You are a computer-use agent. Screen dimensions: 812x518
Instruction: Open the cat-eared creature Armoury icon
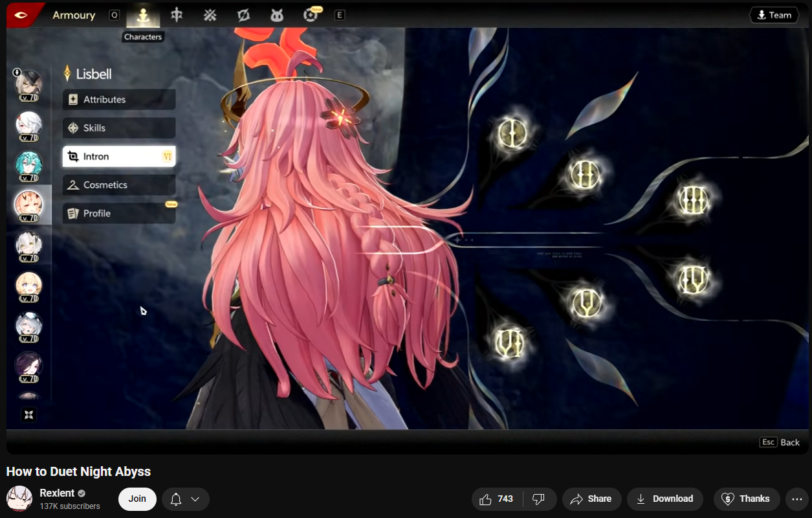pyautogui.click(x=277, y=15)
